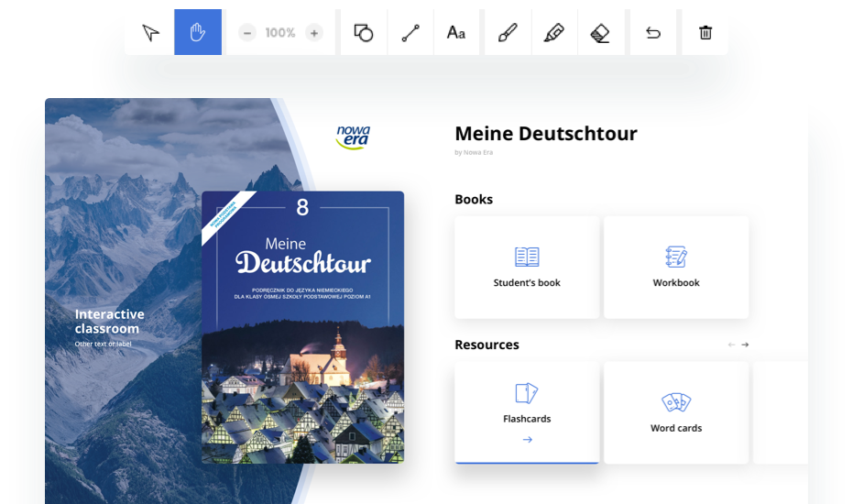Viewport: 853px width, 504px height.
Task: Select the highlighter marker tool
Action: coord(553,33)
